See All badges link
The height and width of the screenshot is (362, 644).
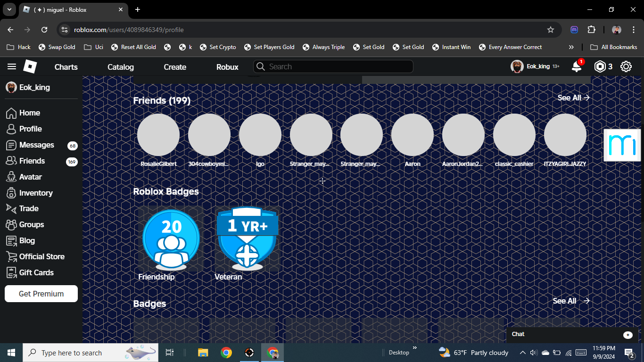coord(571,301)
